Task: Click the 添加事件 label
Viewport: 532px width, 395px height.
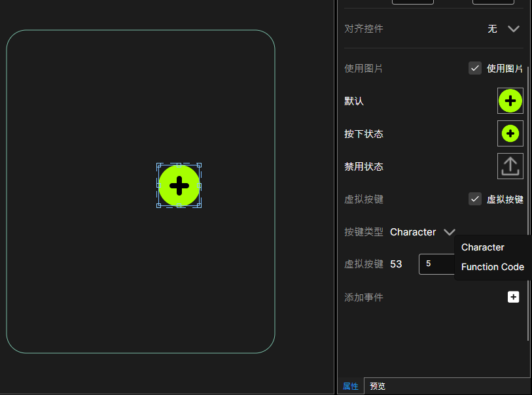Action: (x=364, y=298)
